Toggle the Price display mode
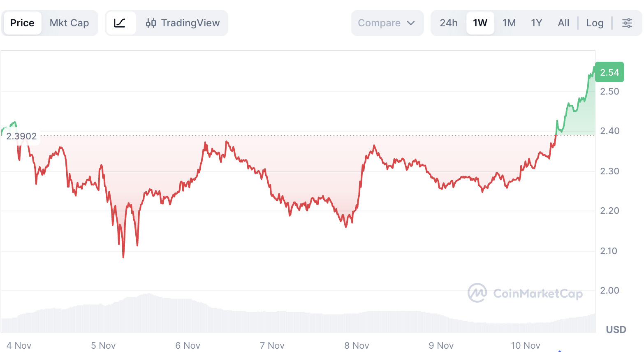 22,23
